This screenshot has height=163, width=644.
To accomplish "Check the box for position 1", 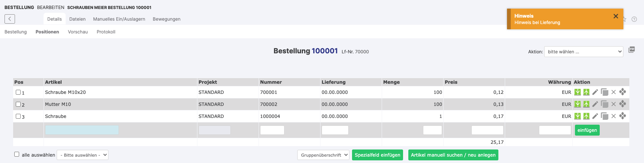I will (x=18, y=92).
